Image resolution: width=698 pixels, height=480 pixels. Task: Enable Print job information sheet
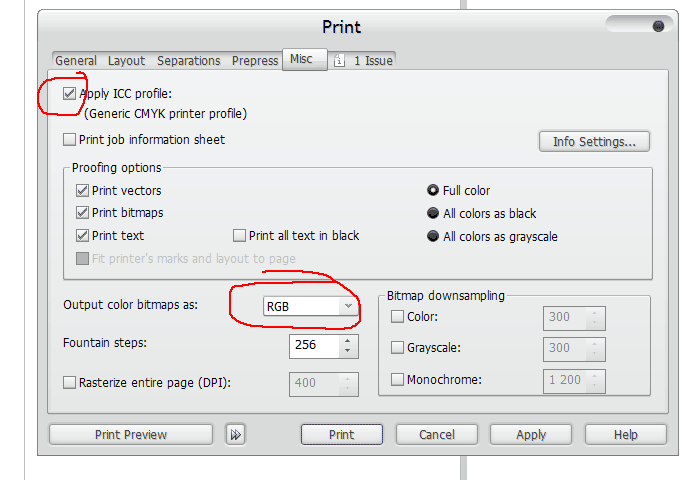point(69,139)
